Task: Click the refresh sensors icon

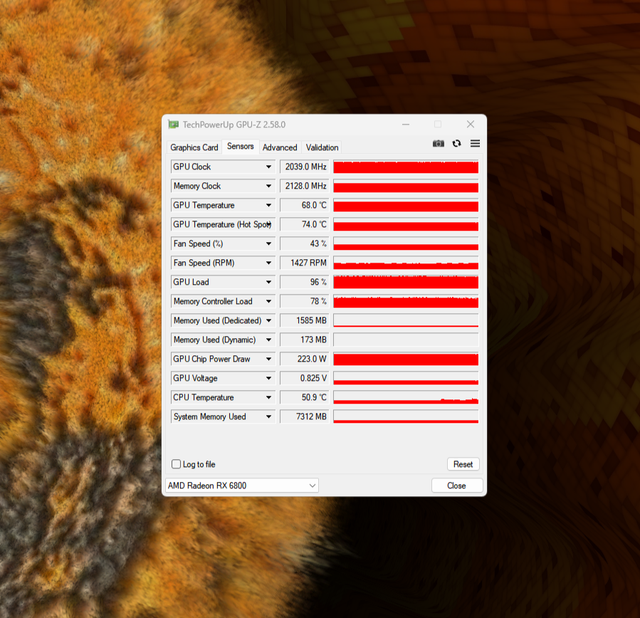Action: tap(457, 144)
